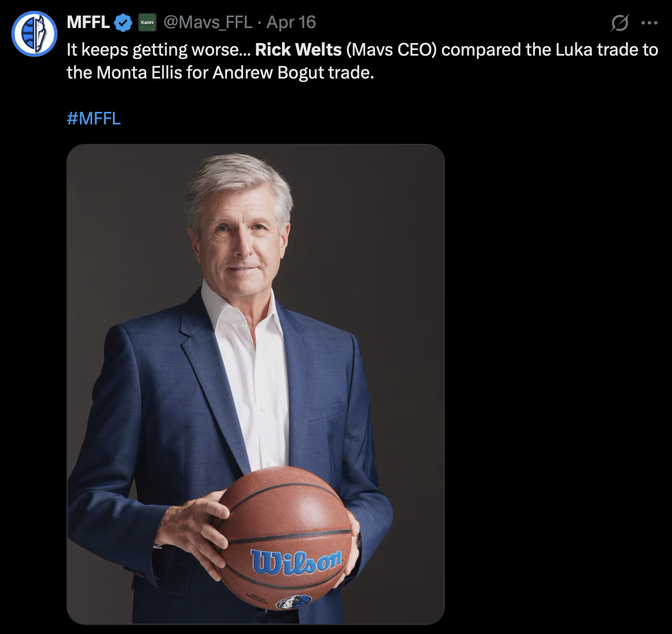The height and width of the screenshot is (634, 672).
Task: Click the @Mavs_FFL handle
Action: click(208, 22)
